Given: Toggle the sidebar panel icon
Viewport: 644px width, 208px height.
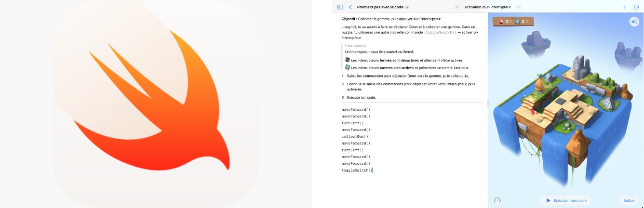Looking at the screenshot, I should (x=340, y=7).
